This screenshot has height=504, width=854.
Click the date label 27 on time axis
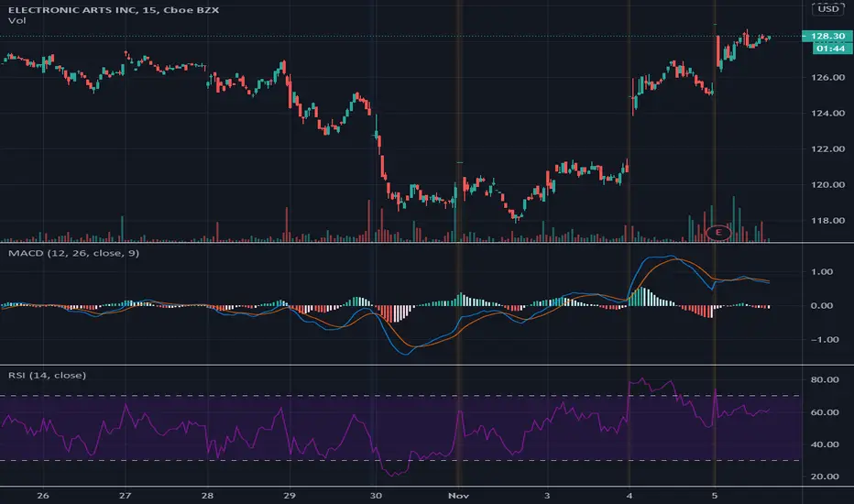coord(126,496)
